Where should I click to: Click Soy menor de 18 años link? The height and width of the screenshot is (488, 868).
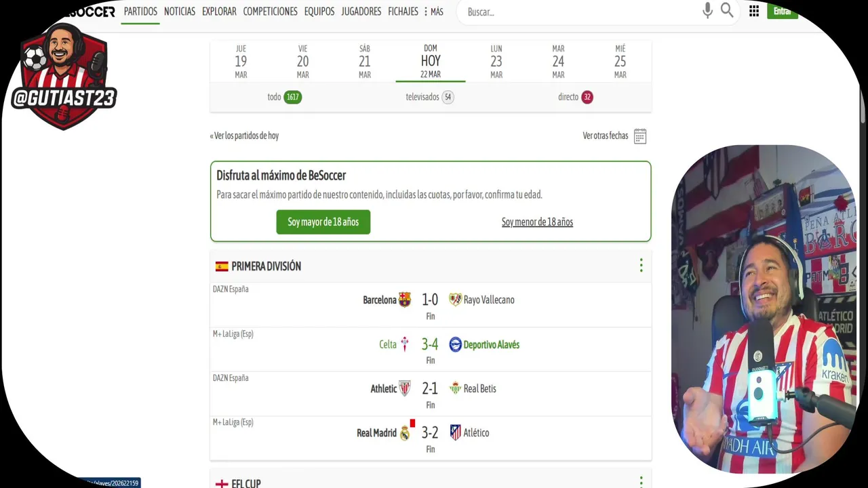[x=537, y=222]
